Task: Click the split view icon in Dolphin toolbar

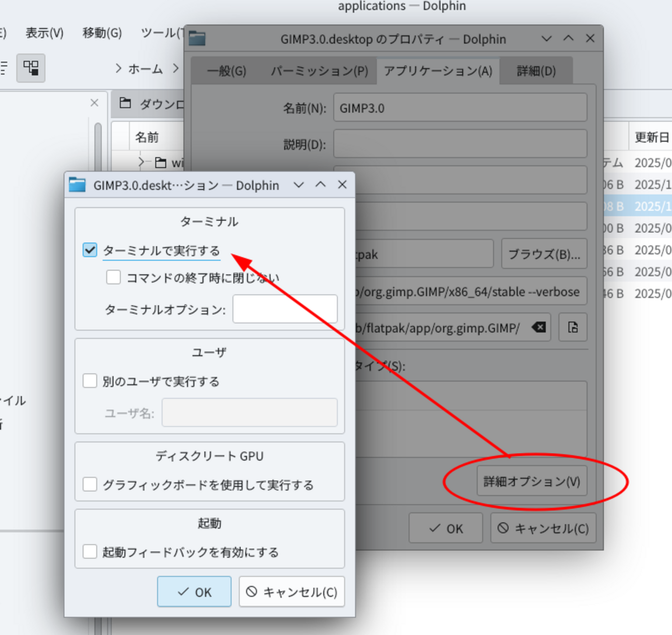Action: 31,68
